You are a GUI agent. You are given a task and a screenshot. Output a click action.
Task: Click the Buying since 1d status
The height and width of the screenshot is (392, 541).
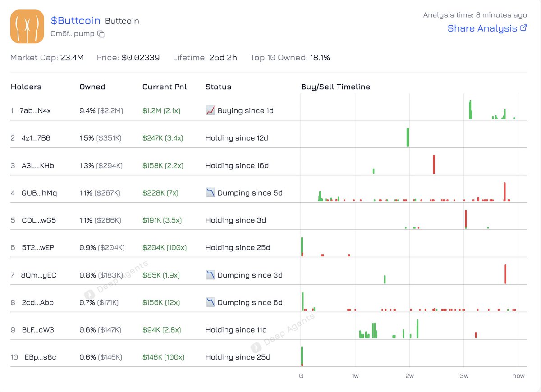pyautogui.click(x=246, y=111)
